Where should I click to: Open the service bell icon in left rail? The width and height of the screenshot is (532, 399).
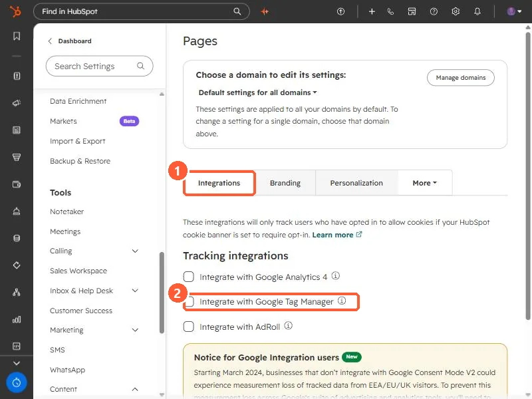tap(17, 211)
